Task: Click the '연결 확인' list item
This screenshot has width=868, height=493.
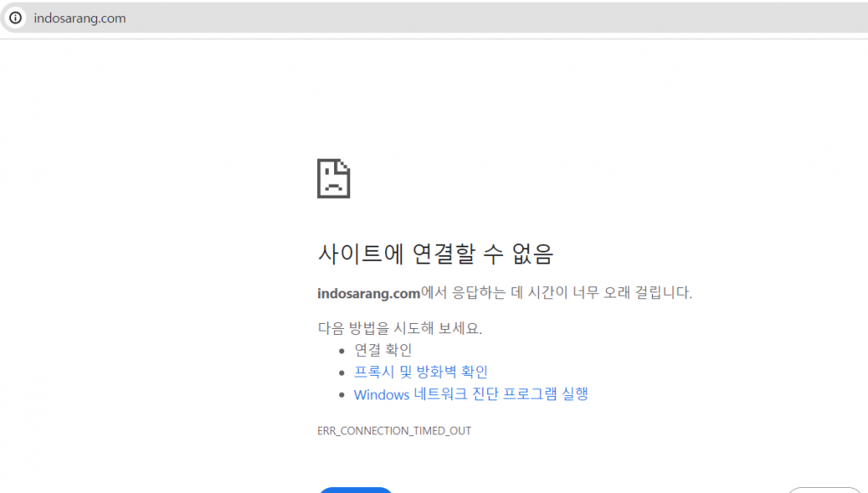Action: [x=383, y=349]
